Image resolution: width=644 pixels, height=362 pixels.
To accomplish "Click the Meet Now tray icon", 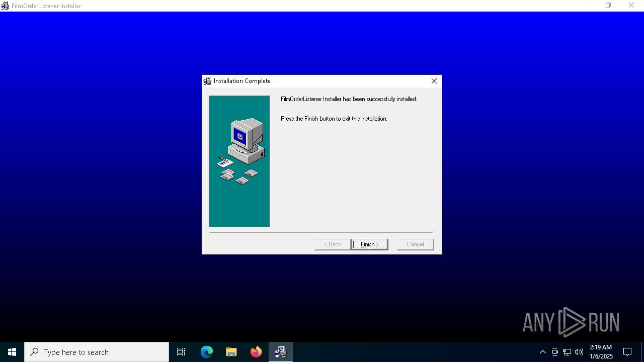I will coord(555,352).
